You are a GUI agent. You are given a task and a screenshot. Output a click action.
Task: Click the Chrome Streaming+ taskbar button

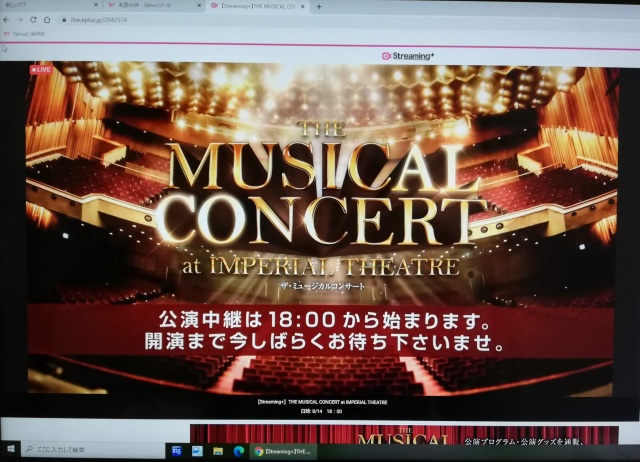282,451
